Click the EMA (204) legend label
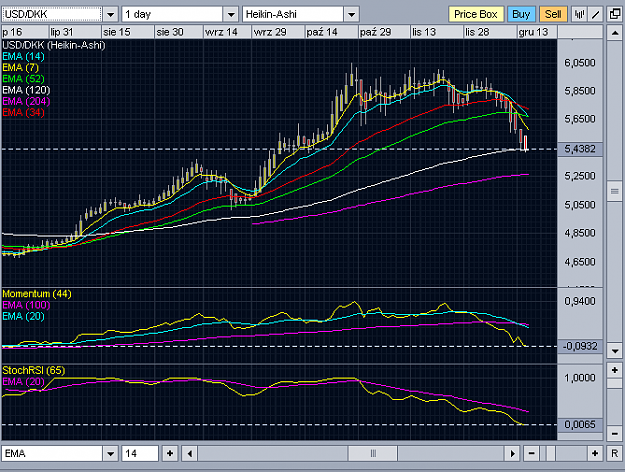The width and height of the screenshot is (625, 472). click(26, 101)
